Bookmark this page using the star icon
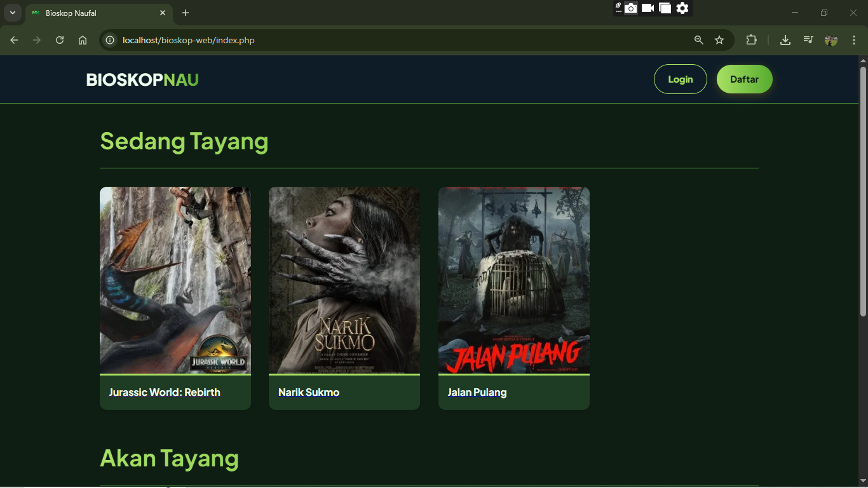868x488 pixels. pos(719,39)
